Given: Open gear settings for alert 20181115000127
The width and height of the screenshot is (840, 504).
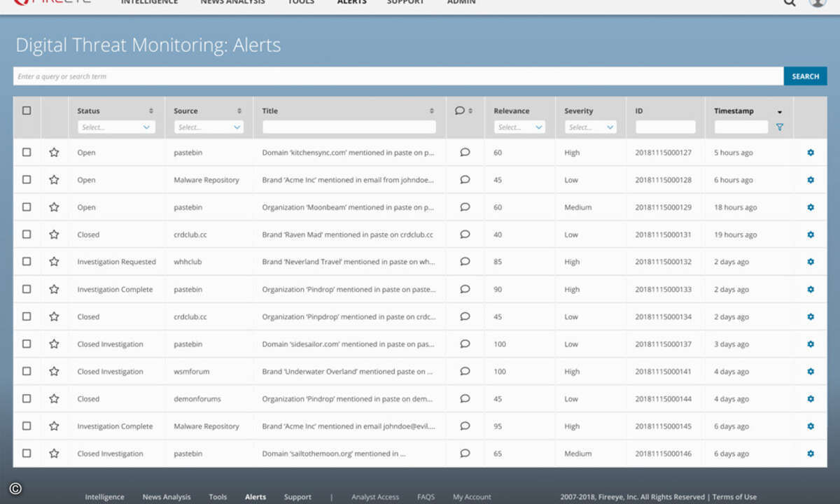Looking at the screenshot, I should 811,153.
